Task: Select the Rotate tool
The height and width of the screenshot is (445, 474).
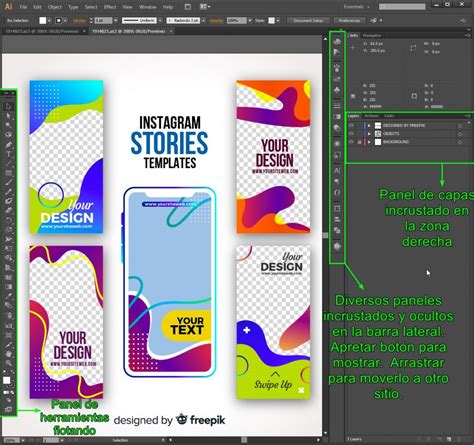Action: click(x=8, y=220)
